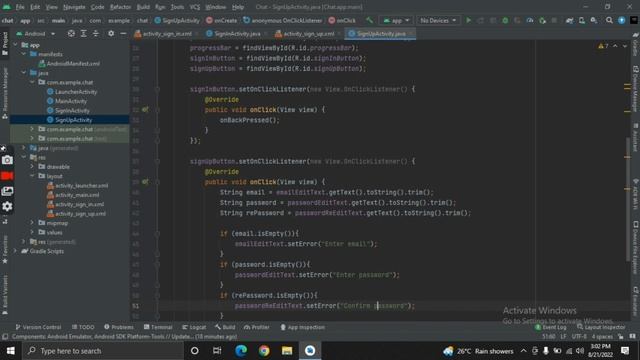Open the Terminal tool window
Viewport: 640px width, 360px height.
point(158,327)
